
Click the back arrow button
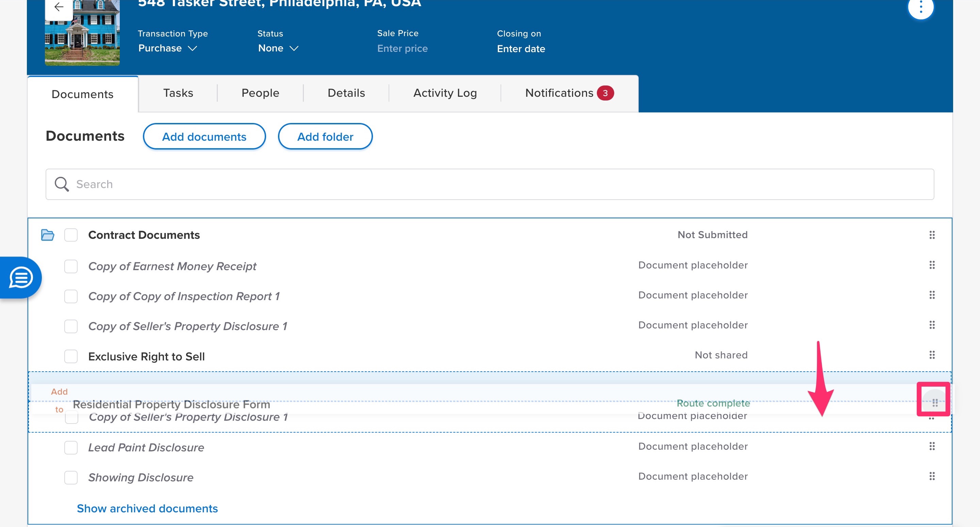click(59, 7)
